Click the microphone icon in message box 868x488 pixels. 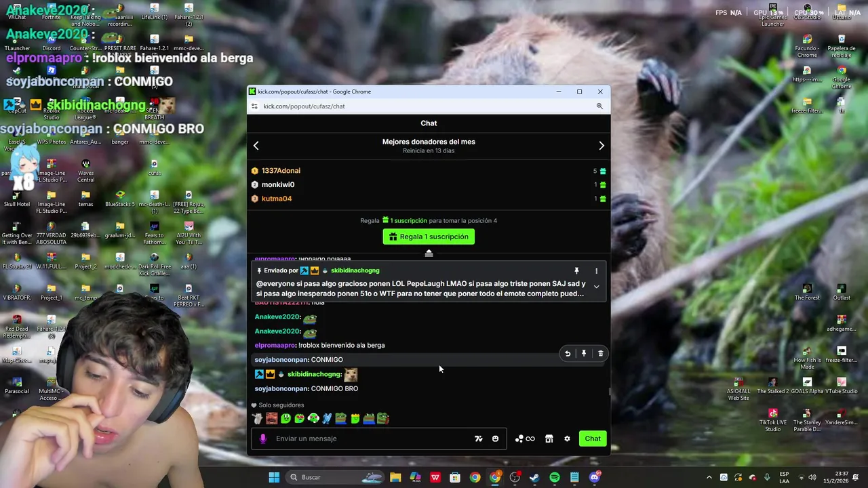click(x=263, y=439)
